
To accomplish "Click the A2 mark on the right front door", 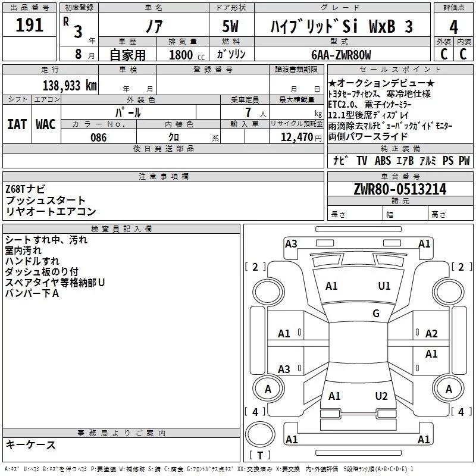I will coord(431,334).
